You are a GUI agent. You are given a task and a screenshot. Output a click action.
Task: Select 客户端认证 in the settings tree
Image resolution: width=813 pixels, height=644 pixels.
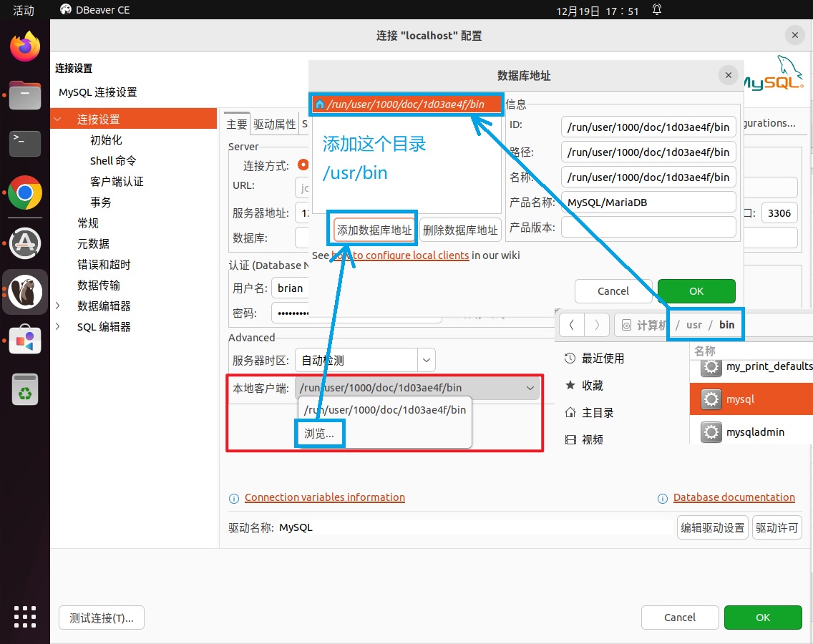pyautogui.click(x=117, y=182)
